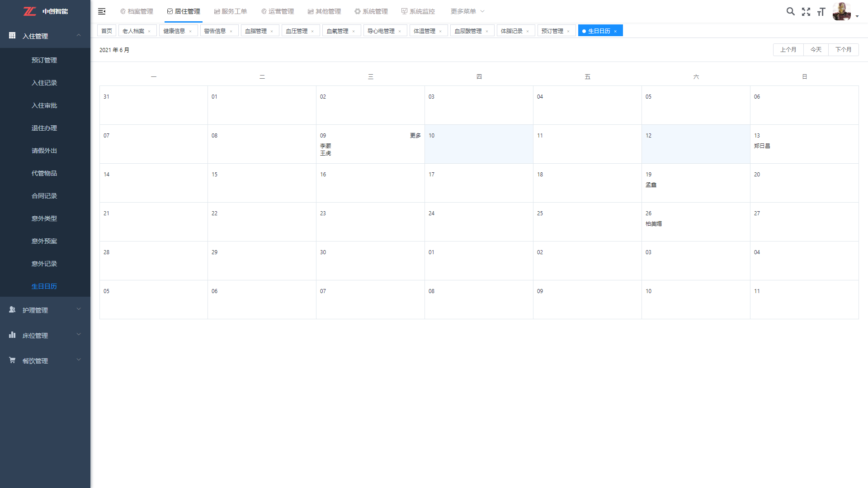Open the 更多菜单 dropdown
The height and width of the screenshot is (488, 868).
coord(467,11)
